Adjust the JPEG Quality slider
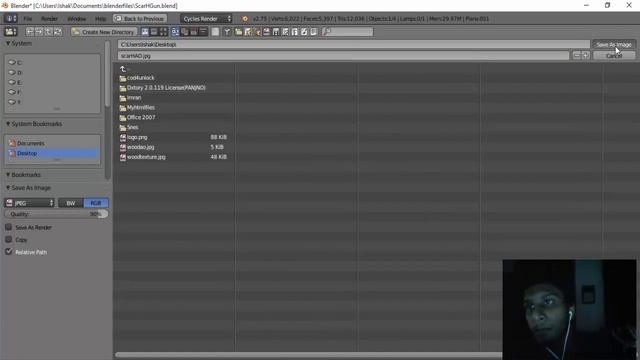 coord(56,214)
